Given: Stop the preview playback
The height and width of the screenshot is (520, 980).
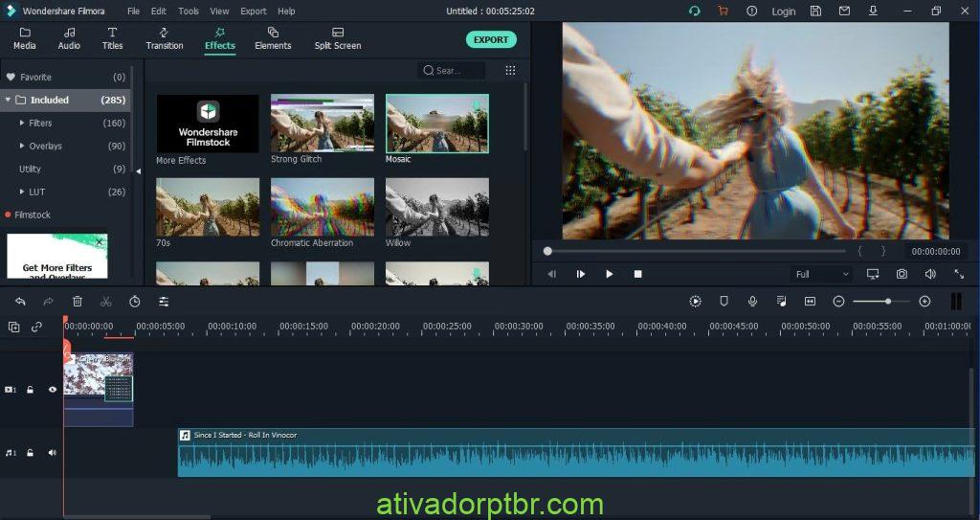Looking at the screenshot, I should pyautogui.click(x=637, y=274).
